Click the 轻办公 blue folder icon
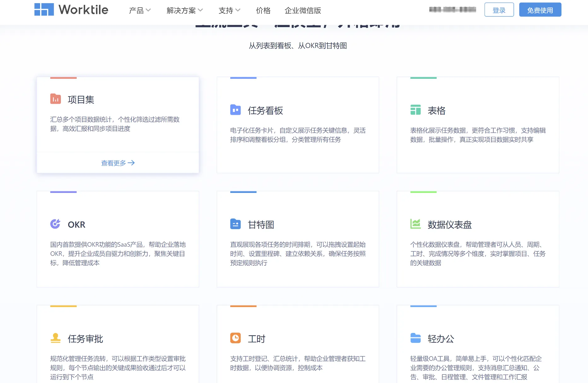This screenshot has width=588, height=383. click(x=415, y=338)
